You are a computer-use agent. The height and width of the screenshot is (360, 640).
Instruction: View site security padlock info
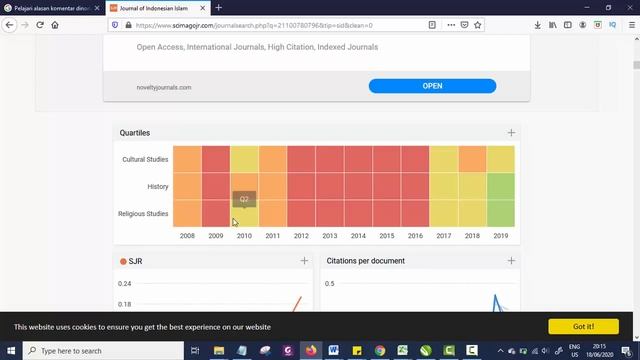(129, 25)
